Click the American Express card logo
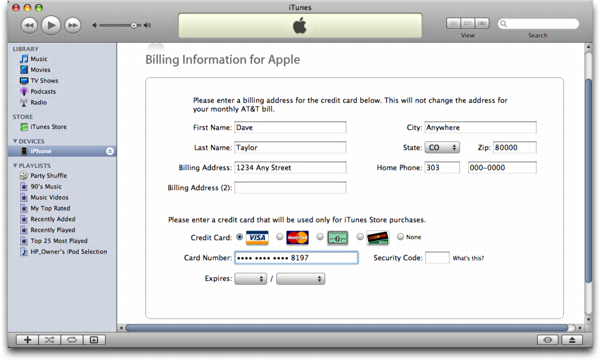 (x=338, y=238)
